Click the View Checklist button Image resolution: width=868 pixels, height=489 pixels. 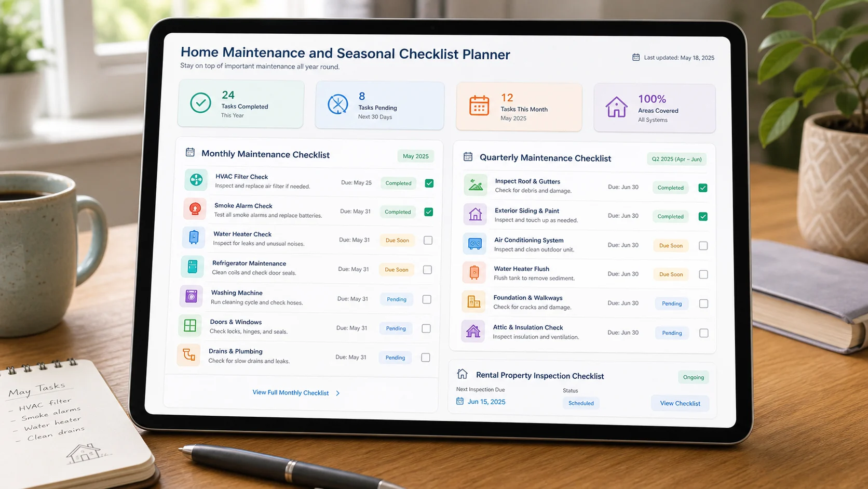[x=680, y=403]
